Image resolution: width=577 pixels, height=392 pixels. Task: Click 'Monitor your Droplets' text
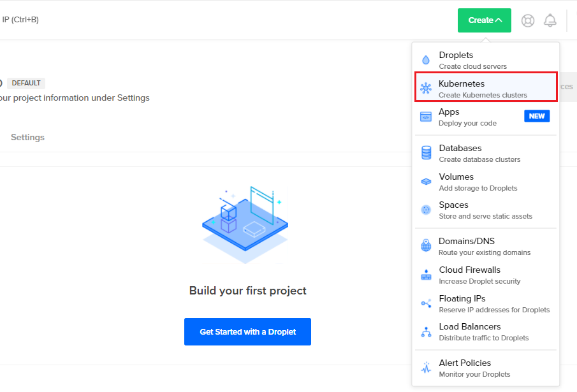click(474, 374)
